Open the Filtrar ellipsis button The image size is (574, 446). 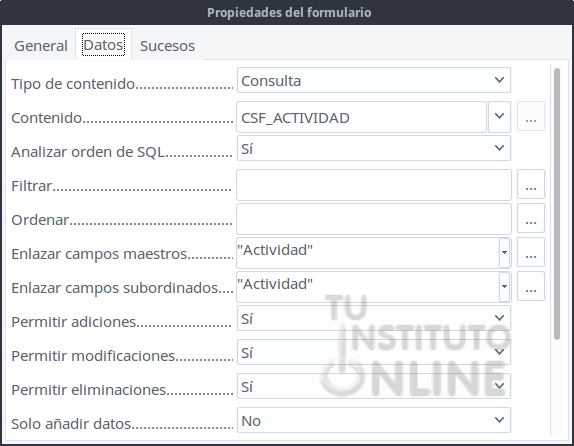click(x=530, y=184)
